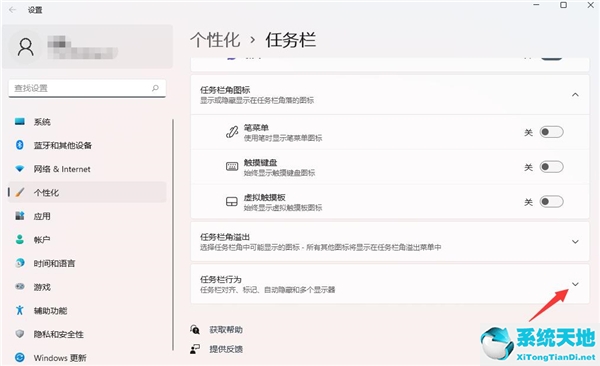Viewport: 600px width, 366px height.
Task: Click the keyboard icon beside 触摸键盘
Action: pos(232,167)
